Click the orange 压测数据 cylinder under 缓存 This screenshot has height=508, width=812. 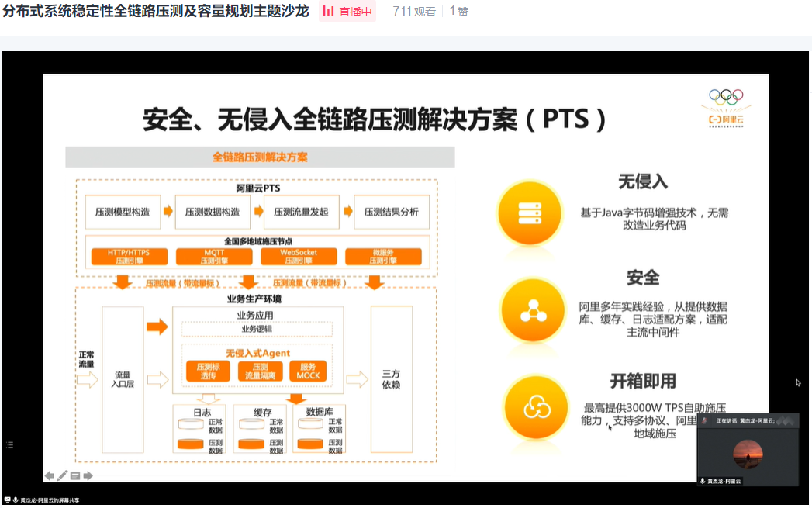pyautogui.click(x=252, y=444)
